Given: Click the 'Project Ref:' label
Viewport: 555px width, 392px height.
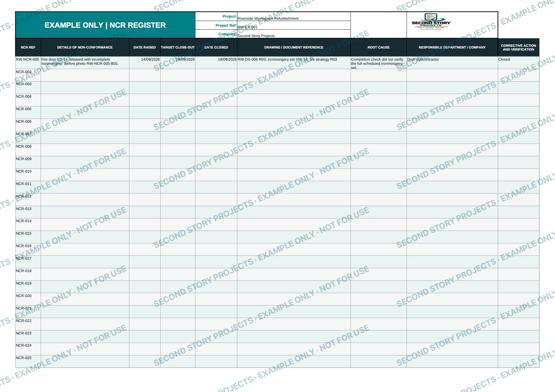Looking at the screenshot, I should pos(226,25).
